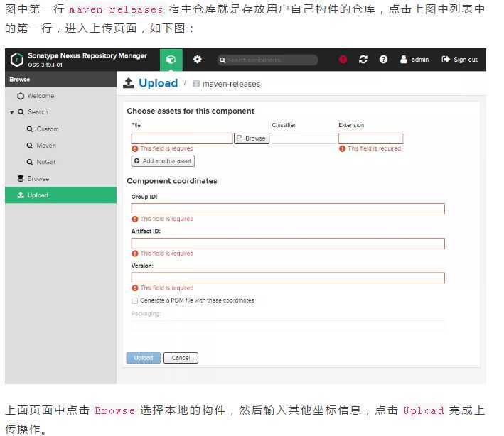This screenshot has width=504, height=436.
Task: Click 'Sonatype Nexus Repository Manager' title
Action: [87, 55]
